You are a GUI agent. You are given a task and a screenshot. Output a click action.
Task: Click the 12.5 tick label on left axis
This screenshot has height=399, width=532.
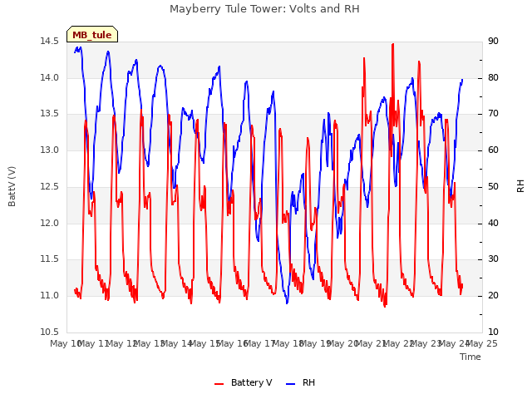(x=49, y=186)
